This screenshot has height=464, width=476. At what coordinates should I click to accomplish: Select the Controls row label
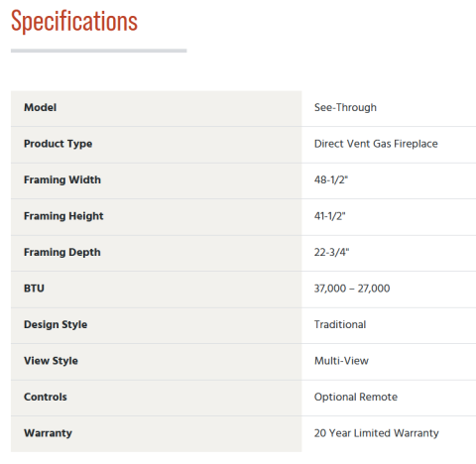[x=46, y=397]
